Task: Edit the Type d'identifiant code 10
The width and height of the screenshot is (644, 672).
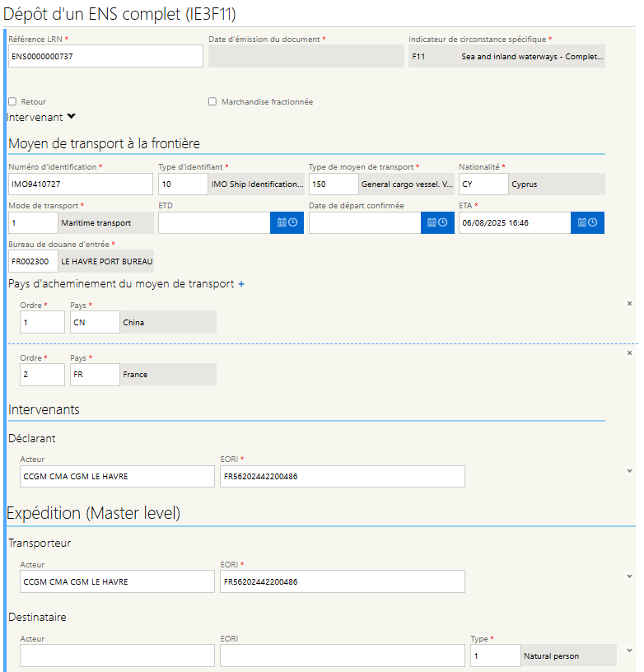Action: (x=183, y=184)
